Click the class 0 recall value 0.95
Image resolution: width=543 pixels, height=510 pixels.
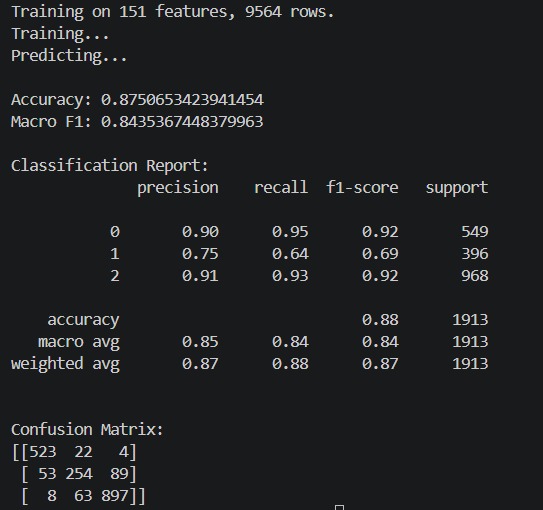click(290, 232)
